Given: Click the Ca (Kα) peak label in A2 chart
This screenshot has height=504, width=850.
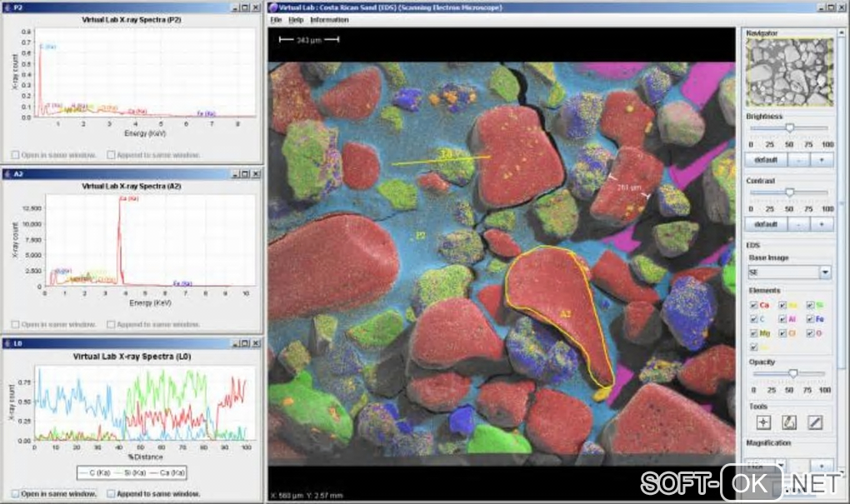Looking at the screenshot, I should [129, 198].
